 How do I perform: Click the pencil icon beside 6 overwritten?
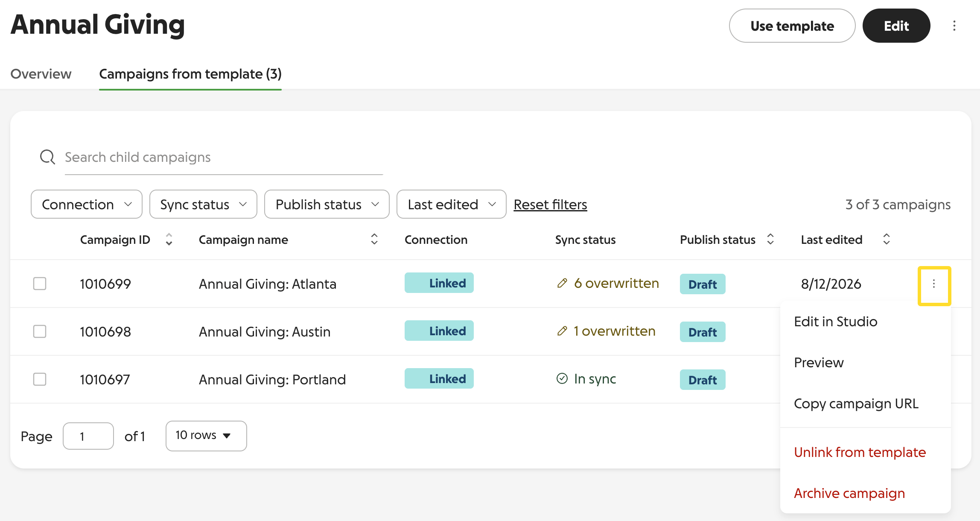coord(562,283)
